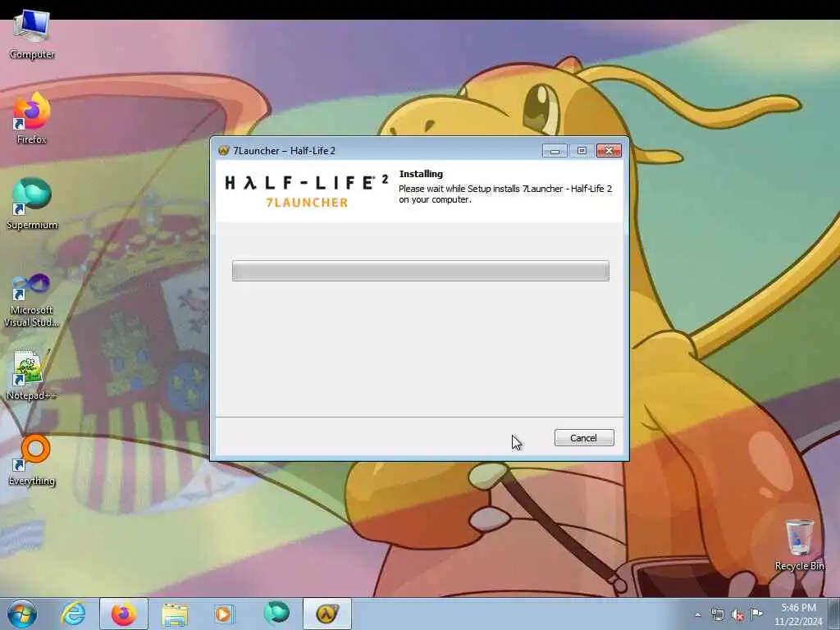Close the 7Launcher setup window
The height and width of the screenshot is (630, 840).
[609, 151]
